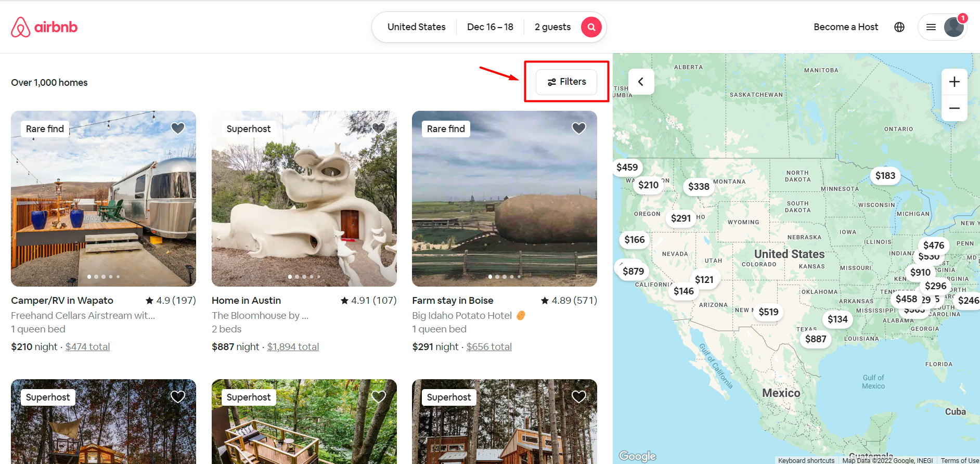Open the hamburger user menu

click(x=931, y=27)
